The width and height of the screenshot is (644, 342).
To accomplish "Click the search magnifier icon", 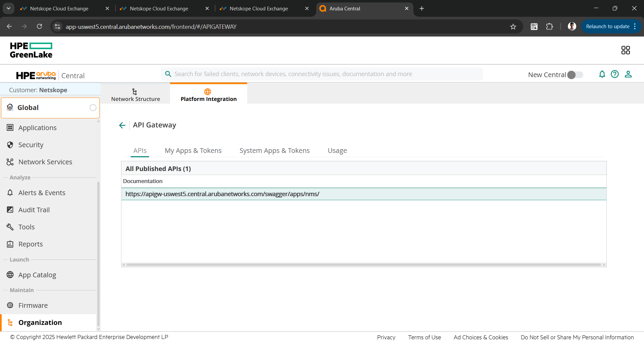I will [x=168, y=74].
